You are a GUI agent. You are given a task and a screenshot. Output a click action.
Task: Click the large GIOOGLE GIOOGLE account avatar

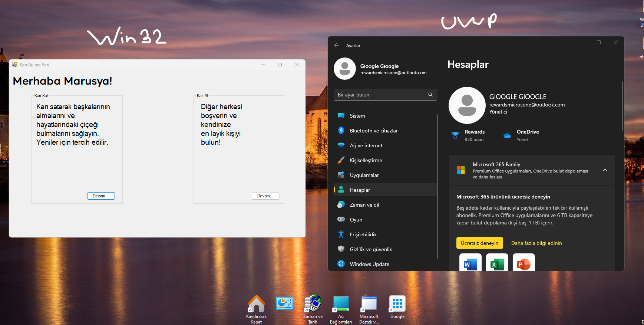click(x=467, y=105)
